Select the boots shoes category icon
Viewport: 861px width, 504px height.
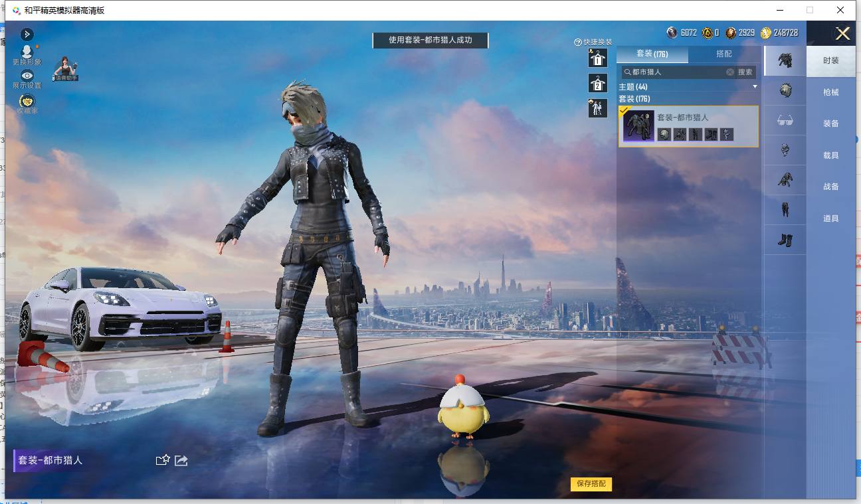pos(785,240)
